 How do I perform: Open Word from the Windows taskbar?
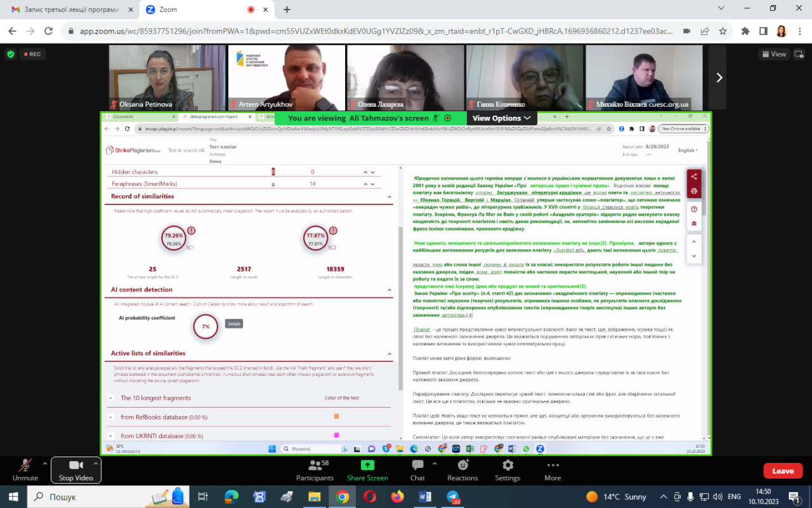pos(425,497)
